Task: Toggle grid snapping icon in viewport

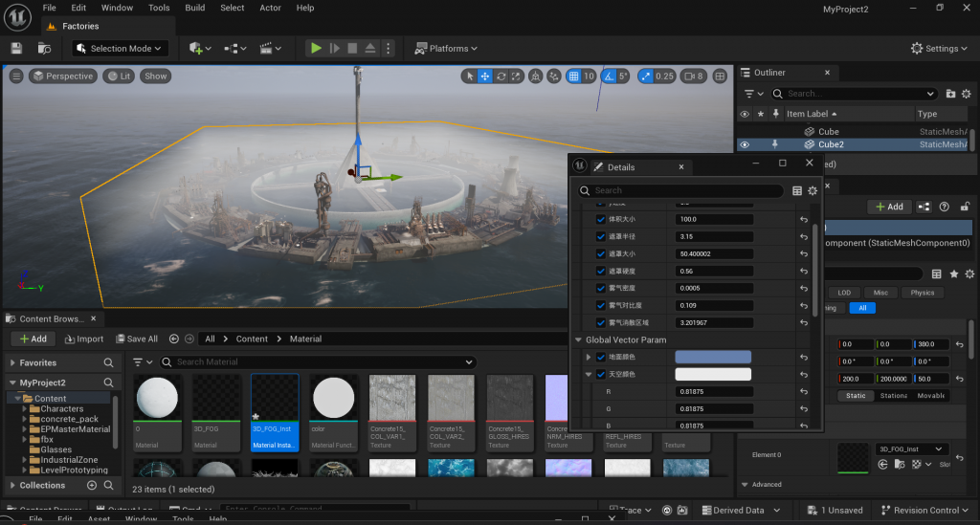Action: pos(573,77)
